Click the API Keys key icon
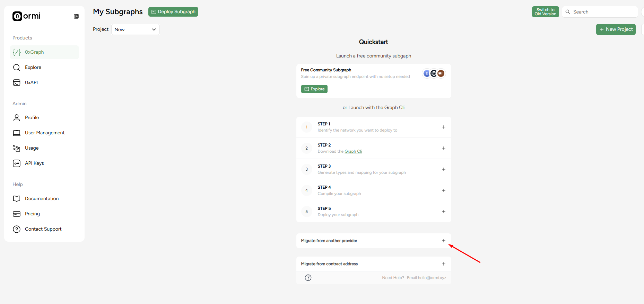Image resolution: width=644 pixels, height=304 pixels. (17, 163)
